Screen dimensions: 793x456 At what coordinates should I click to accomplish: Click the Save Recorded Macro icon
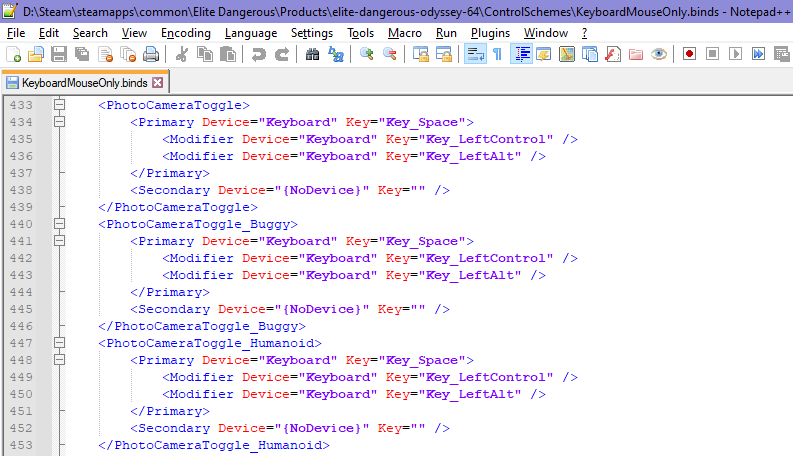pyautogui.click(x=781, y=54)
